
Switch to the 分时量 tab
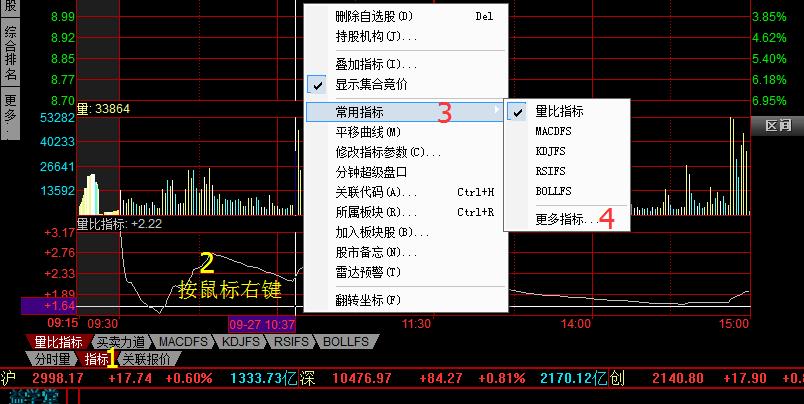pyautogui.click(x=52, y=359)
